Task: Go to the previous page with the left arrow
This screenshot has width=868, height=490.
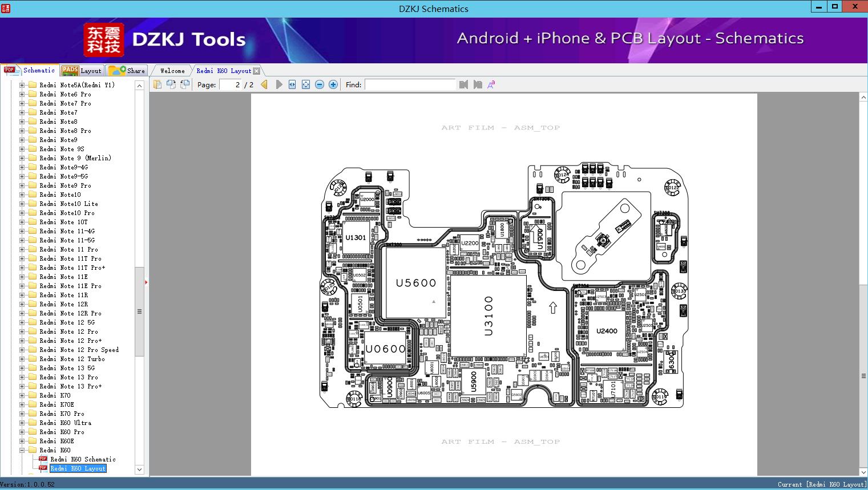Action: (x=264, y=84)
